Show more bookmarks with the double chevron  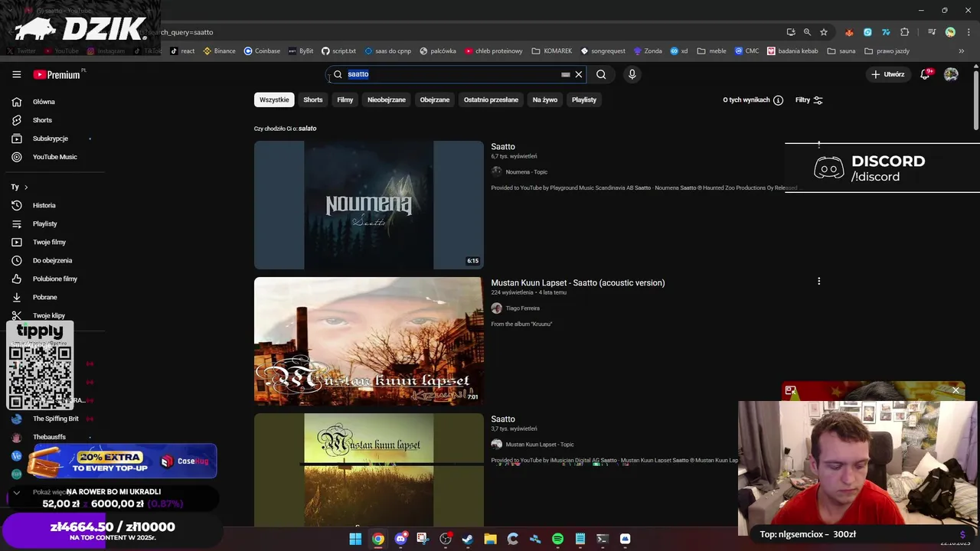pyautogui.click(x=962, y=51)
